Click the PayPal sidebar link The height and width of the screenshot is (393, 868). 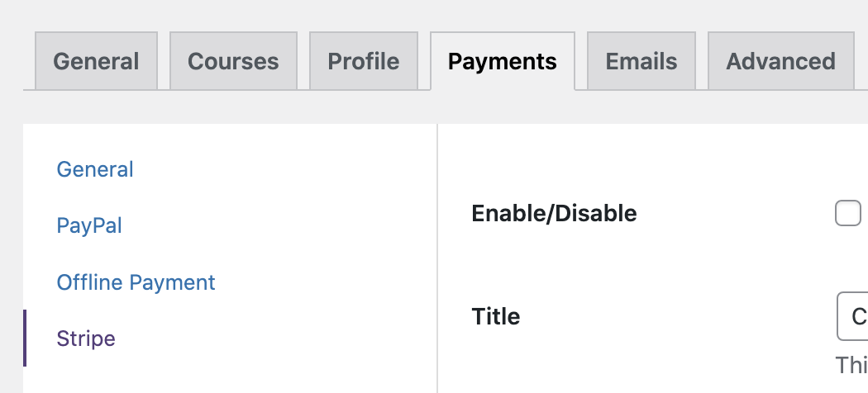89,225
